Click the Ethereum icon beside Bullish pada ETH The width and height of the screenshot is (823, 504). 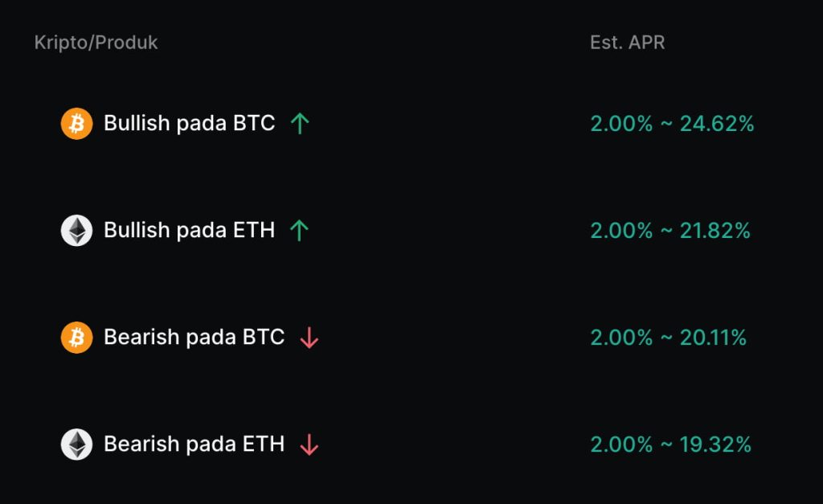point(77,231)
